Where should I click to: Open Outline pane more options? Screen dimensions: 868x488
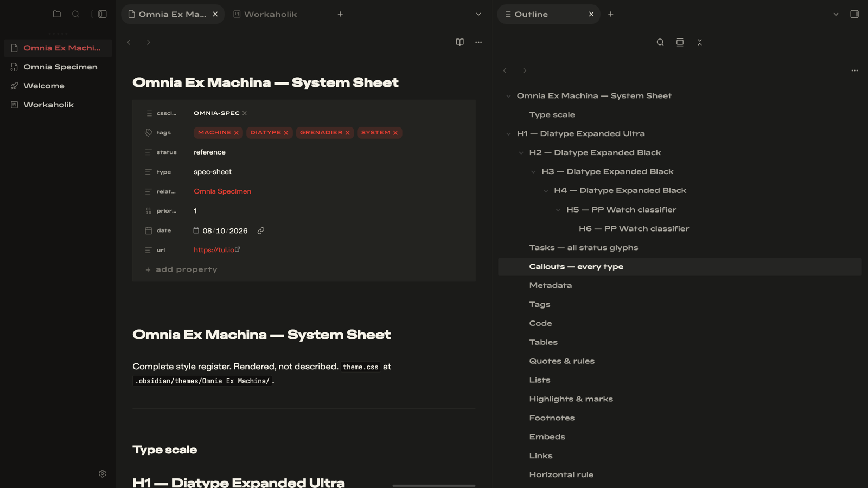[854, 70]
